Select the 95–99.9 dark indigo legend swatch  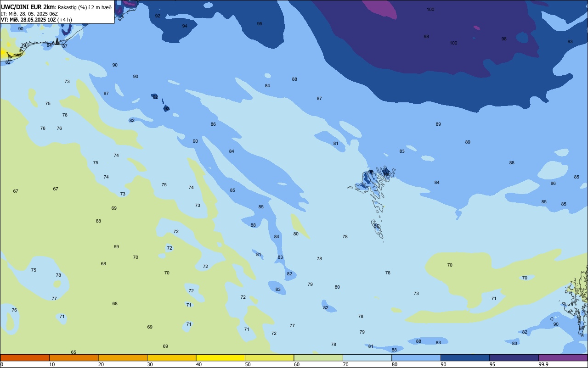[514, 357]
